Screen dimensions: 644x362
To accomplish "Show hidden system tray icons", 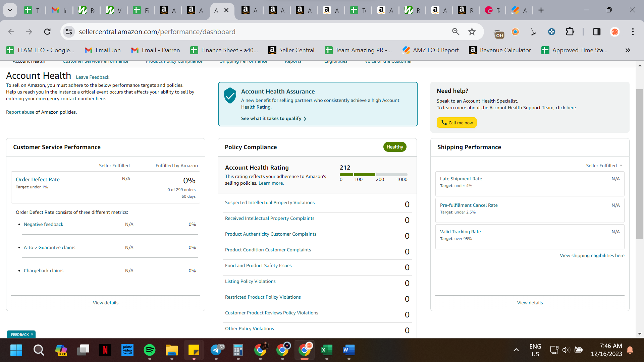I will tap(516, 350).
